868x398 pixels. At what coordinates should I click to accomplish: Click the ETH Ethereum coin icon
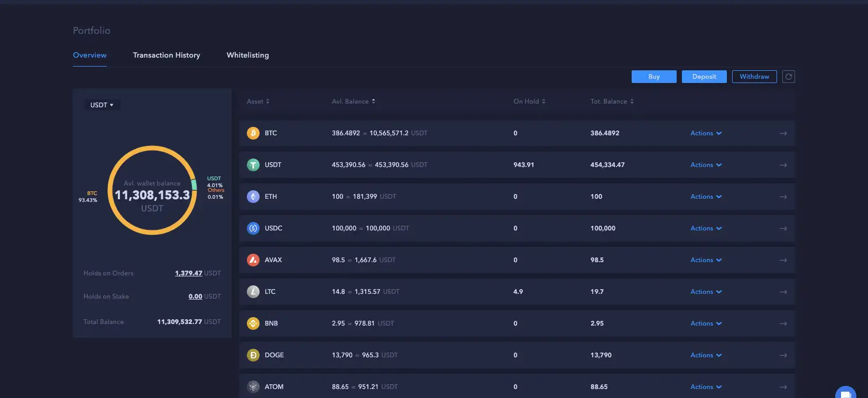253,197
